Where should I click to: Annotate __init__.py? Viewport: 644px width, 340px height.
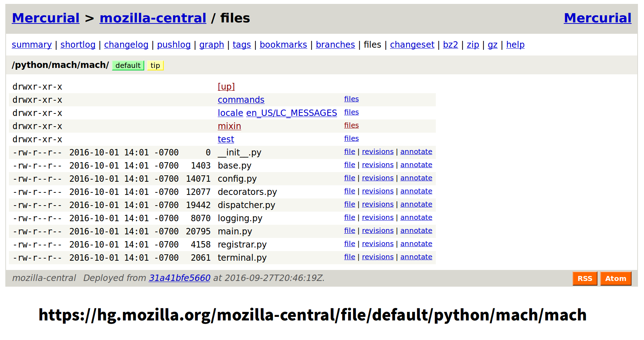tap(416, 152)
